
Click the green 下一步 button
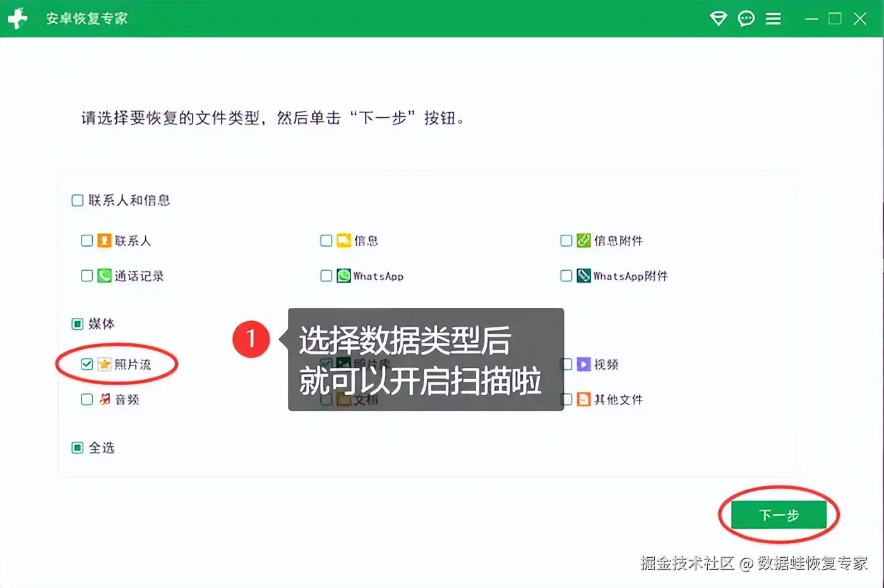pyautogui.click(x=779, y=515)
